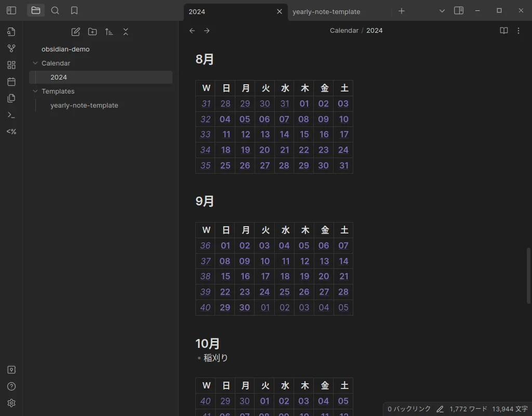Open yearly-note-template file in explorer
This screenshot has width=532, height=416.
(84, 105)
